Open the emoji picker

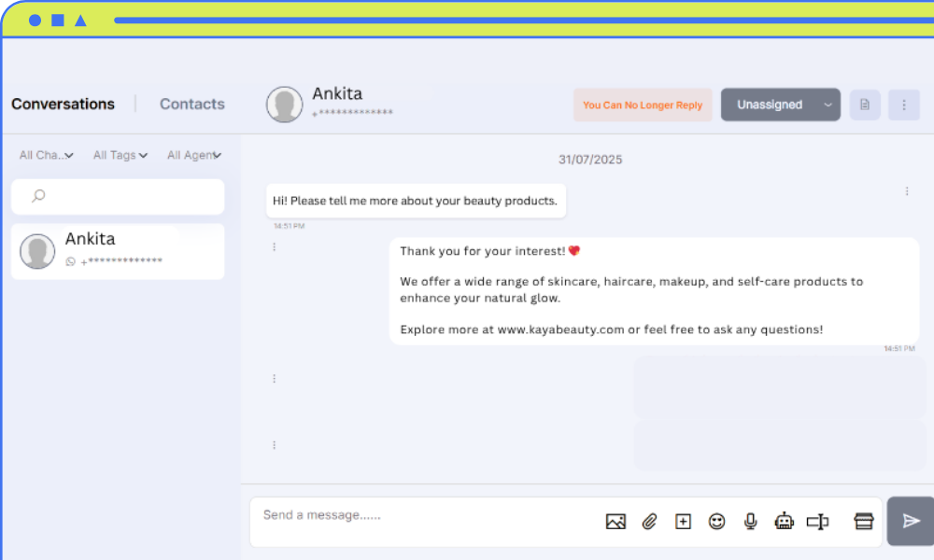[716, 522]
